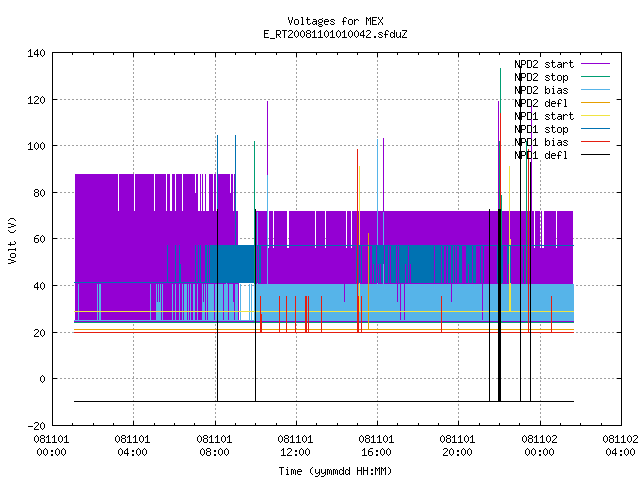This screenshot has height=480, width=640.
Task: Click the NPD1 bias legend label
Action: 541,142
